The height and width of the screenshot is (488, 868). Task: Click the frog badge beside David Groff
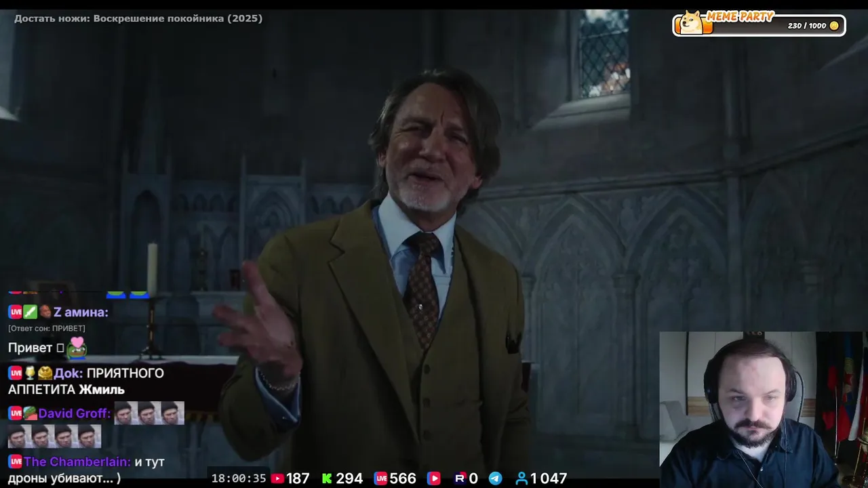31,413
